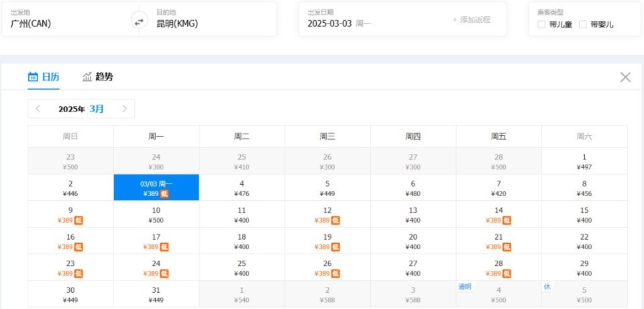Click the 休 rest day tag
Viewport: 644px width, 309px height.
tap(547, 287)
